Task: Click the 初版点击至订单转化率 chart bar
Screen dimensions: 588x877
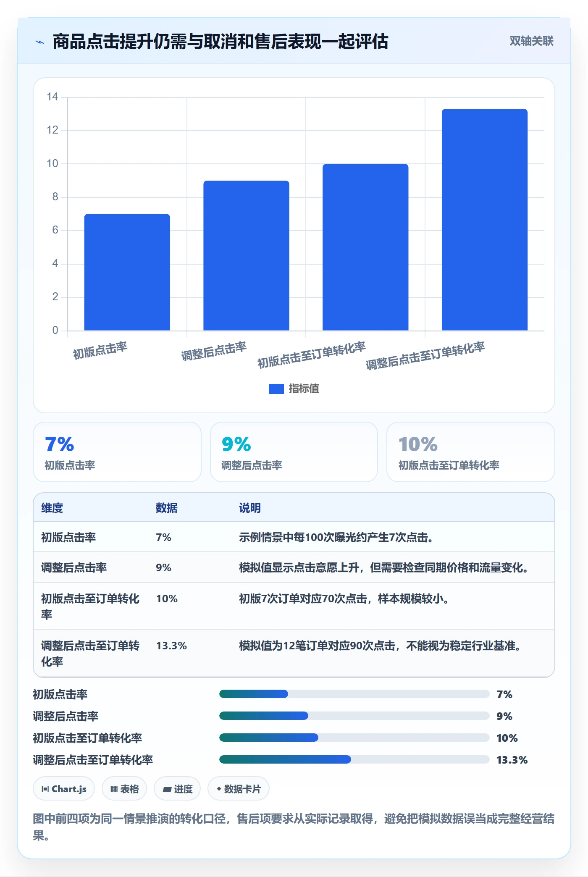Action: (x=365, y=247)
